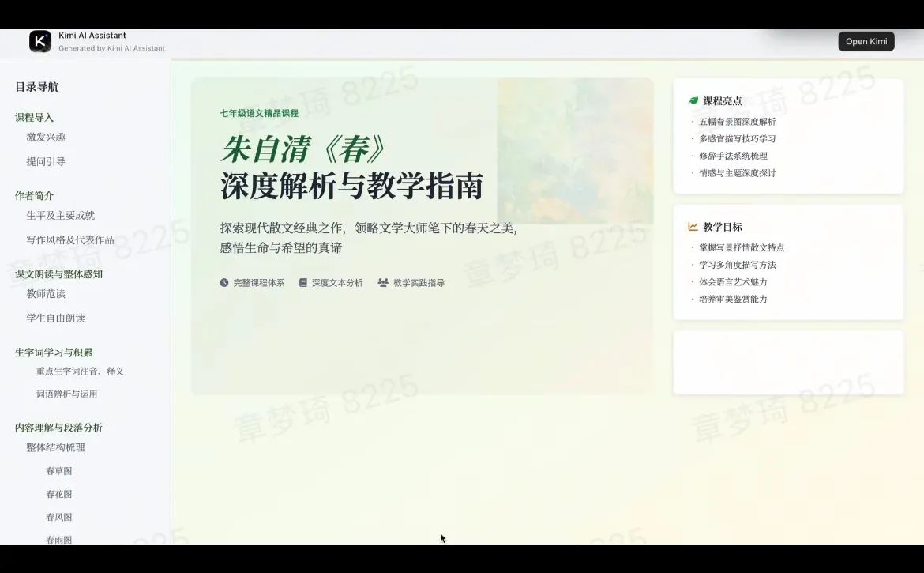Expand the 春风图 subsection
This screenshot has width=924, height=573.
point(59,516)
